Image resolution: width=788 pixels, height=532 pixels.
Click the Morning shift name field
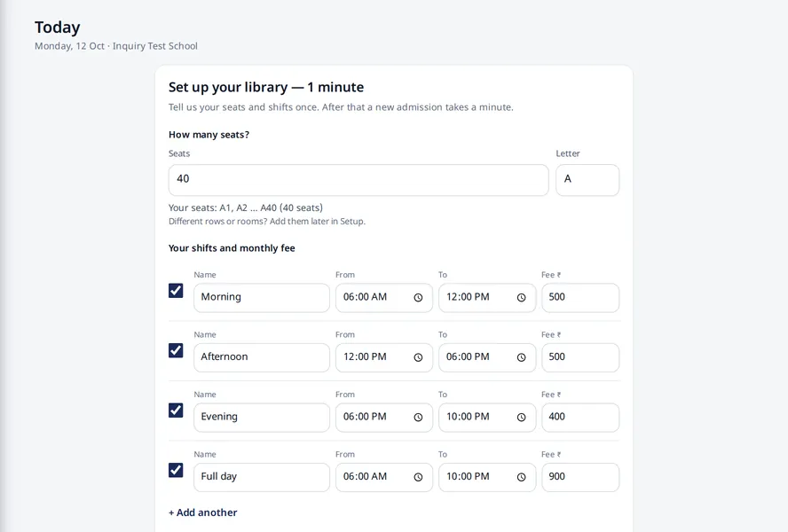[261, 298]
